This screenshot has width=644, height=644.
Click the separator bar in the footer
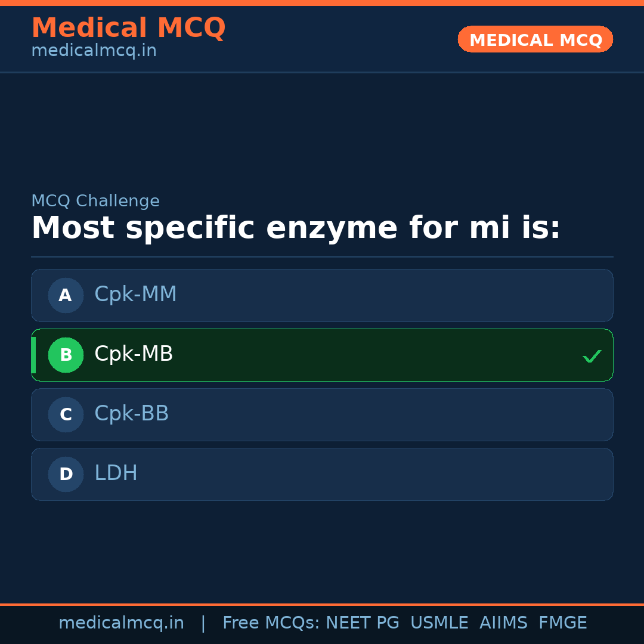(203, 623)
